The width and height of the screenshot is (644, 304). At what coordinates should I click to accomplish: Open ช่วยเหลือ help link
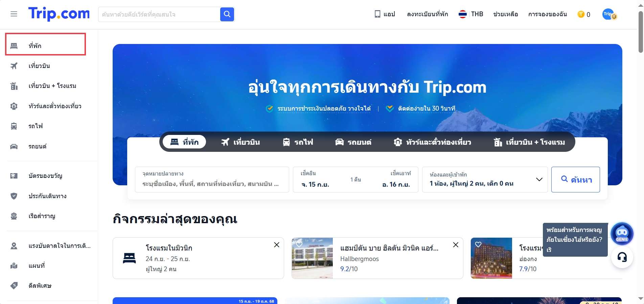click(506, 14)
